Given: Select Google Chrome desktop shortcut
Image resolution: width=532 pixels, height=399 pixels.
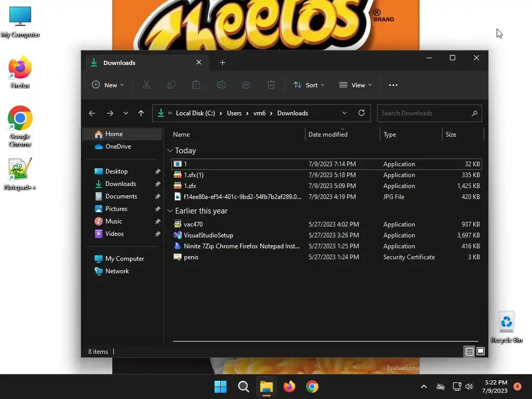Looking at the screenshot, I should (x=20, y=126).
